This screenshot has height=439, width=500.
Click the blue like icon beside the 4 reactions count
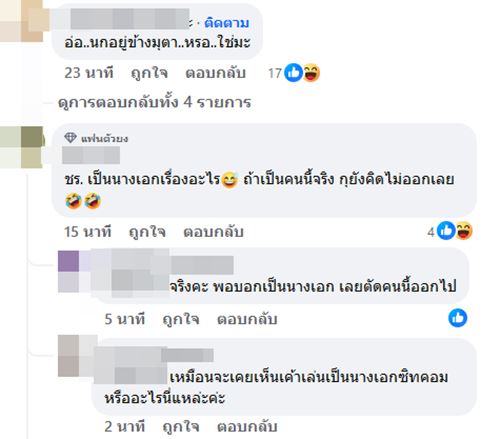tap(446, 231)
